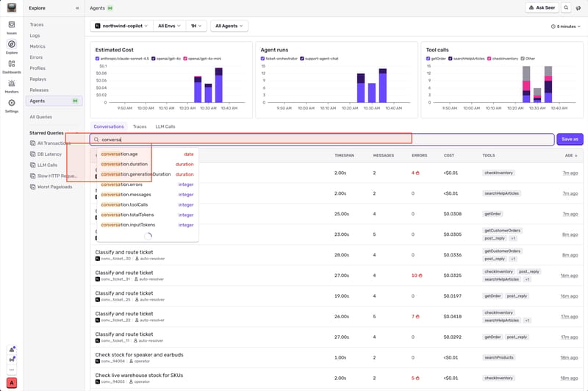This screenshot has height=391, width=588.
Task: Click the DB Latency starred query icon
Action: coord(32,154)
